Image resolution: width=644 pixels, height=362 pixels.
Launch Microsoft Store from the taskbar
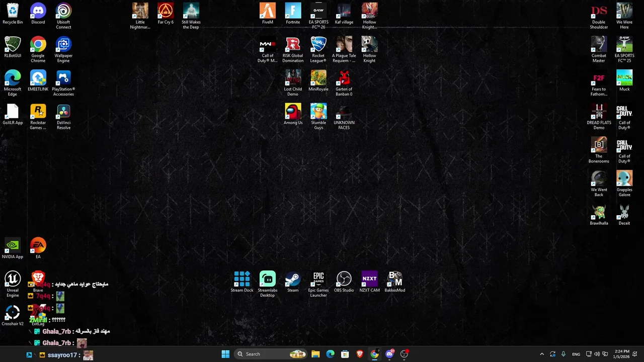tap(345, 354)
